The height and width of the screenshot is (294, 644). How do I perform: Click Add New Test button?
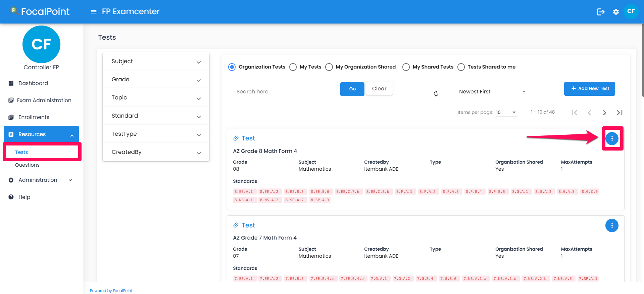tap(590, 89)
